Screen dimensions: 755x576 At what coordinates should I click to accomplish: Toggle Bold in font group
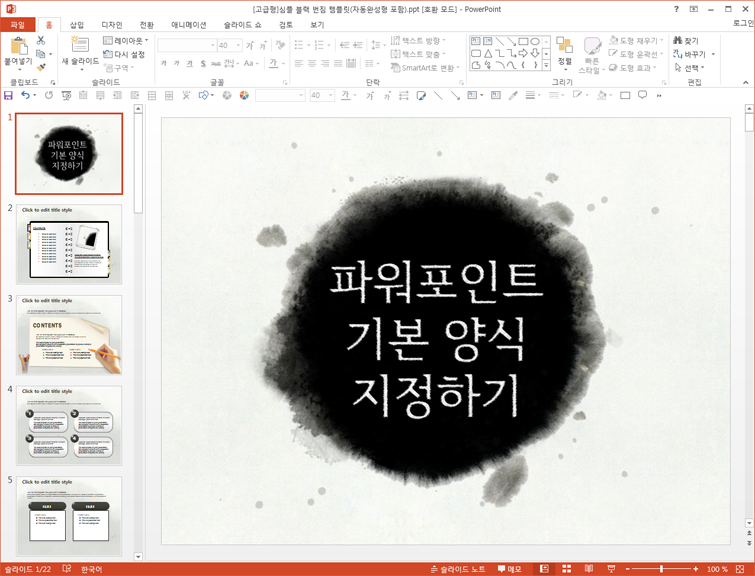click(x=164, y=63)
